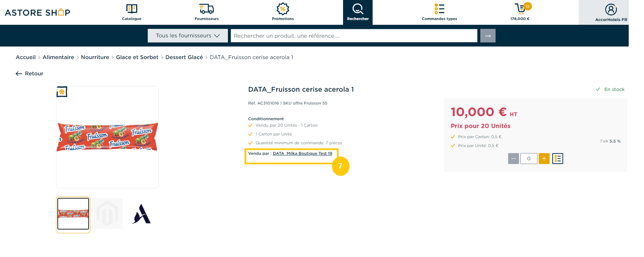
Task: Select the Accor logo thumbnail
Action: click(x=141, y=214)
